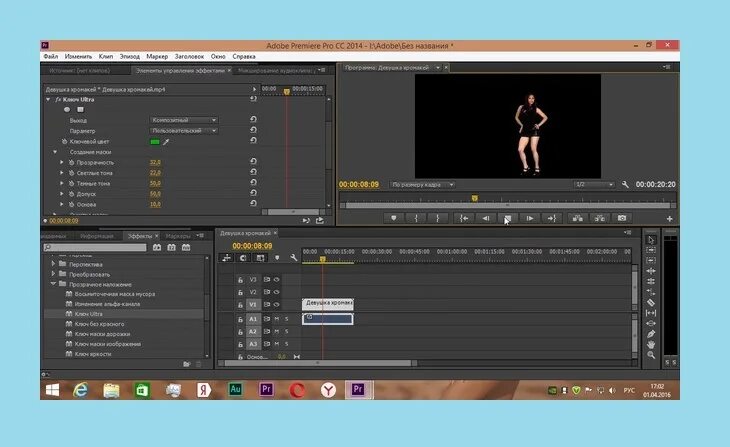
Task: Reset the Прозрачность parameter
Action: click(x=253, y=162)
